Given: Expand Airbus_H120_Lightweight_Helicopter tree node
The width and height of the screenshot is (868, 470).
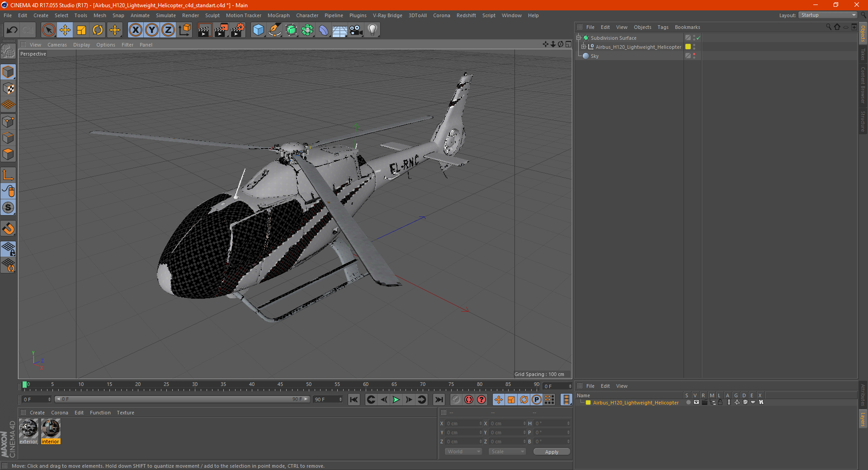Looking at the screenshot, I should click(584, 47).
